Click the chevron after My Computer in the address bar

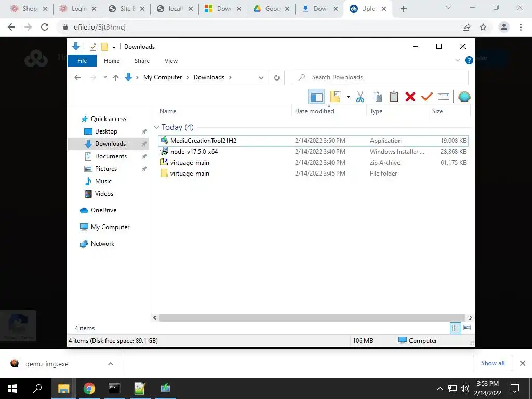click(187, 78)
